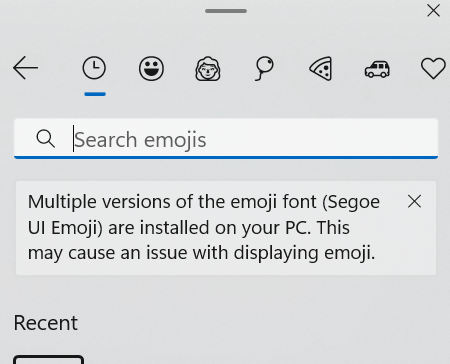Dismiss the Segoe UI Emoji font warning
The image size is (450, 364).
point(414,201)
